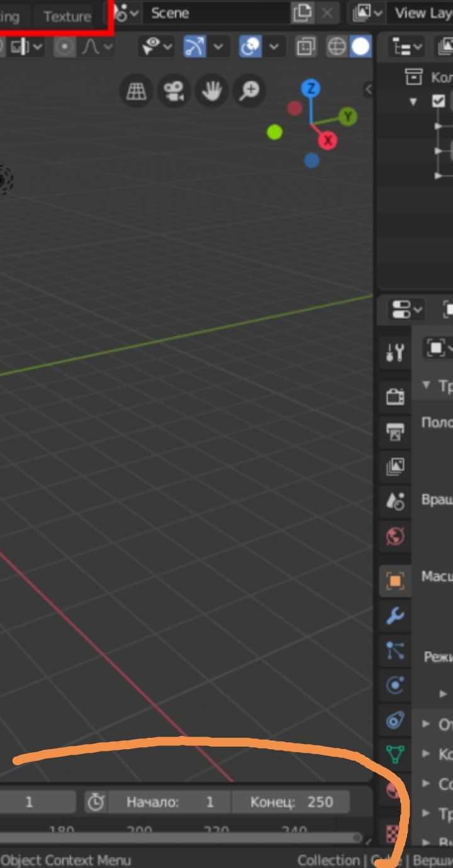Screen dimensions: 453x868
Task: Open the Tool properties tab
Action: click(395, 353)
